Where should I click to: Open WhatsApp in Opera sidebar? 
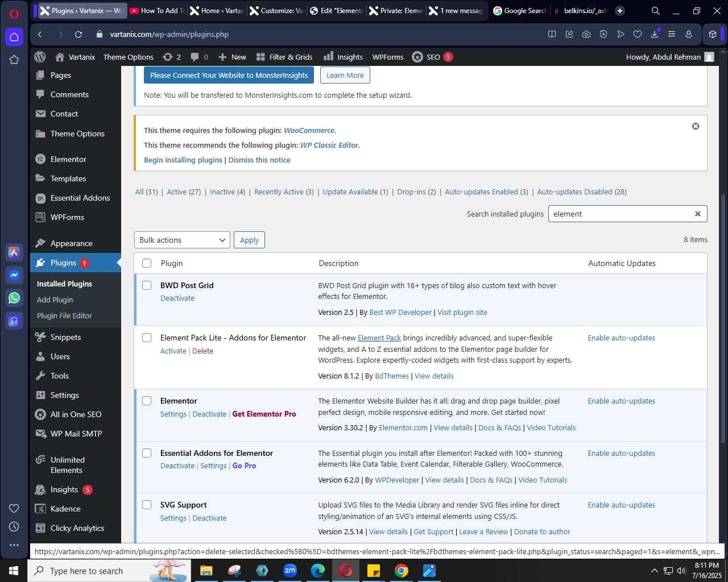pyautogui.click(x=14, y=298)
